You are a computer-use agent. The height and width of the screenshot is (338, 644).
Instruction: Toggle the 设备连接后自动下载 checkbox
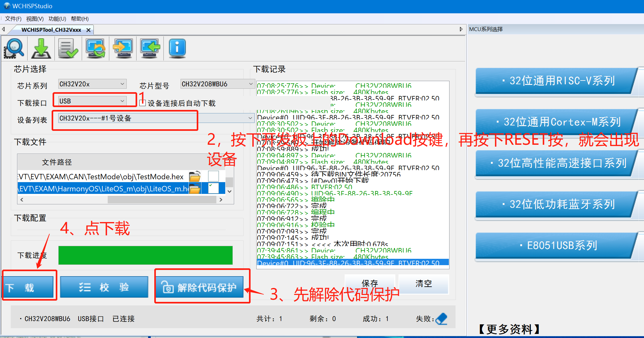[143, 103]
